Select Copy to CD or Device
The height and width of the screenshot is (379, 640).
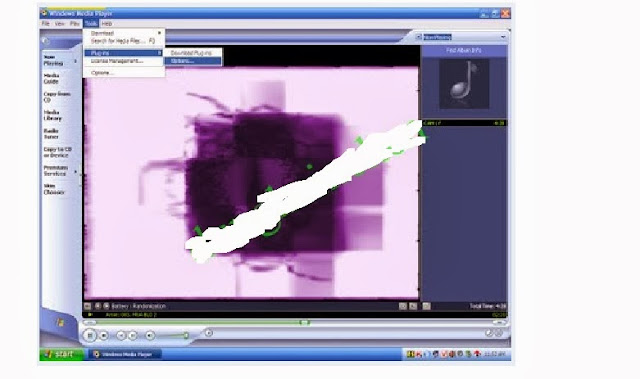[58, 152]
